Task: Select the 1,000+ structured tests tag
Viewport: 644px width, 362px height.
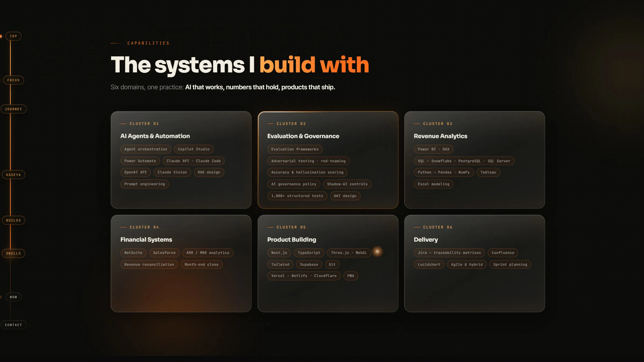Action: 297,196
